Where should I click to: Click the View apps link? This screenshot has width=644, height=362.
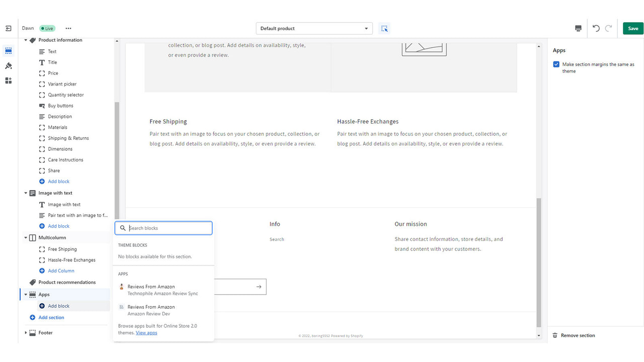click(146, 332)
